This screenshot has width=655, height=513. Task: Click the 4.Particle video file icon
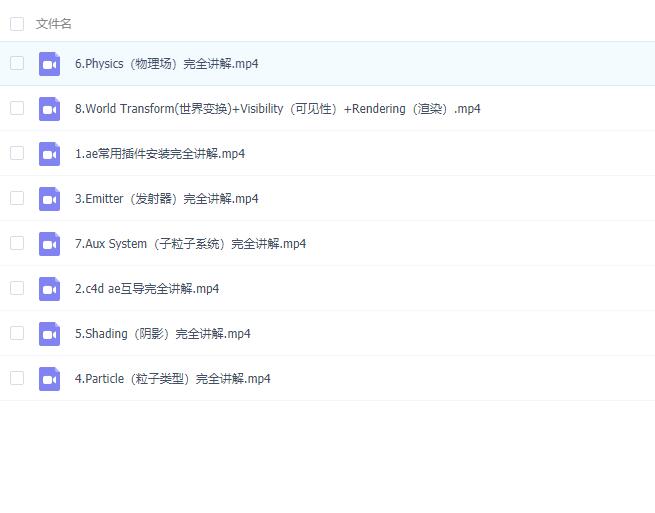click(49, 379)
